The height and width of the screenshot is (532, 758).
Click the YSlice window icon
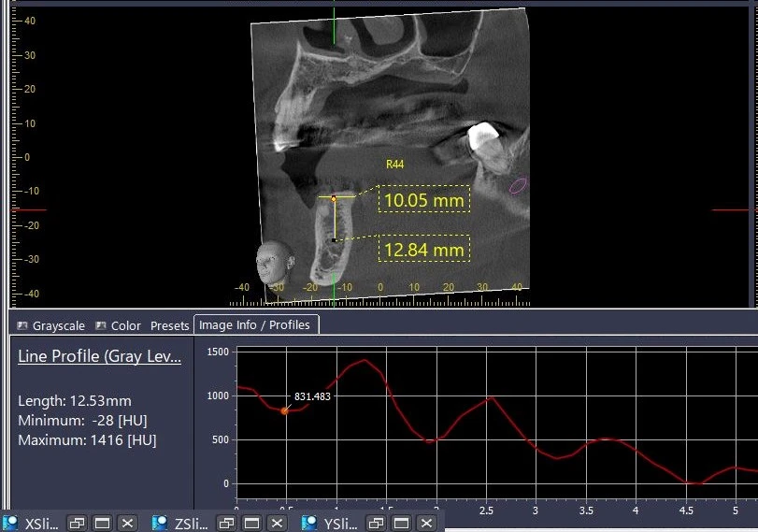tap(307, 523)
